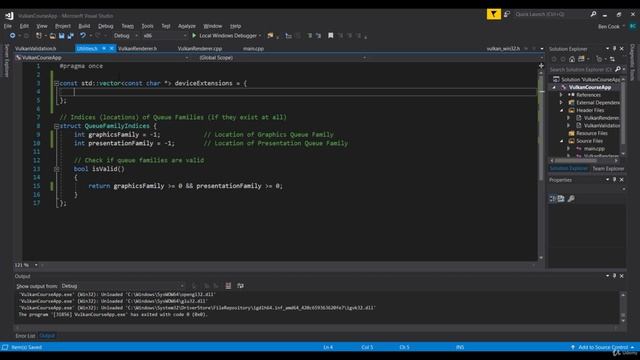
Task: Click Add to Source Control up-arrow icon
Action: 573,347
